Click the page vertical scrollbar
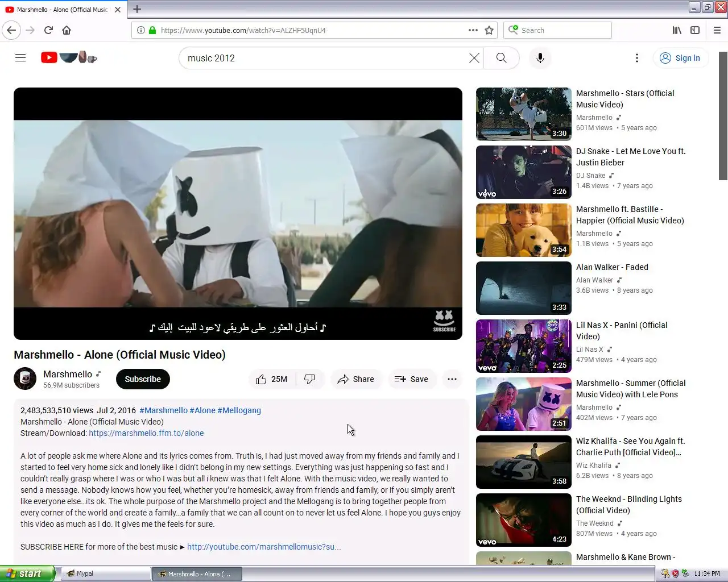The image size is (728, 582). pos(723,116)
